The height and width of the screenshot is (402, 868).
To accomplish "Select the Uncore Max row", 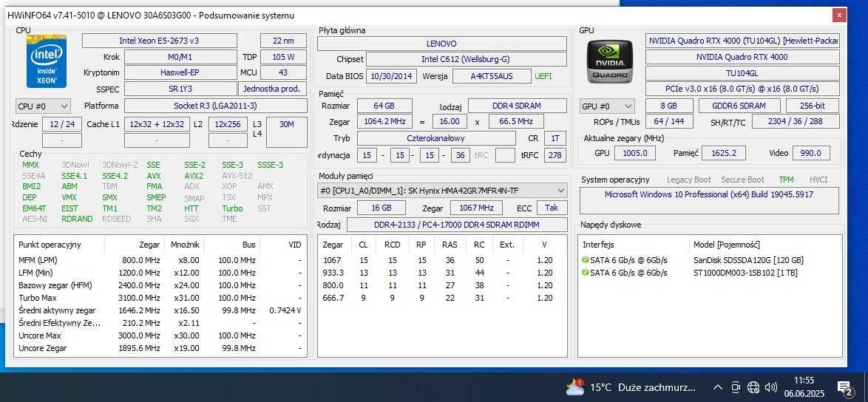I will click(x=160, y=335).
